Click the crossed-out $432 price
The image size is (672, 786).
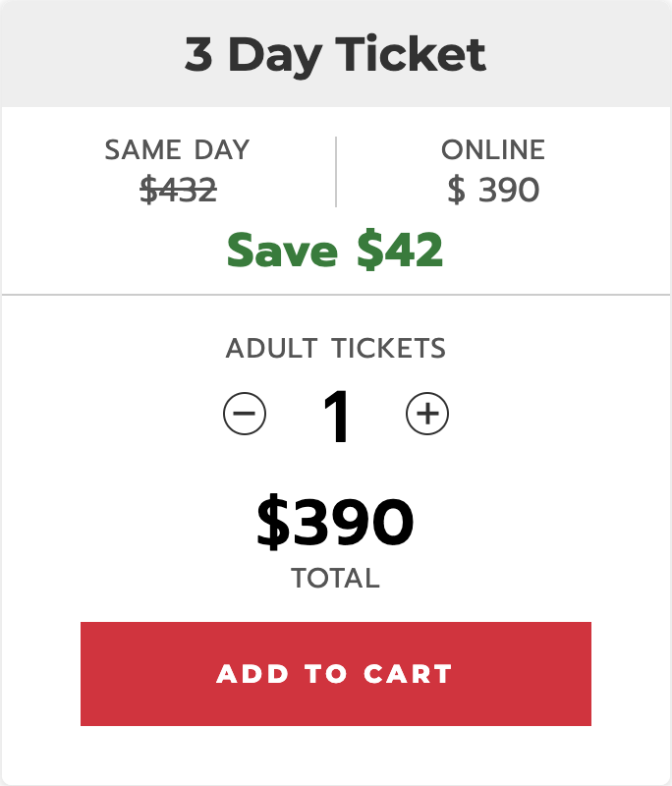(x=178, y=190)
